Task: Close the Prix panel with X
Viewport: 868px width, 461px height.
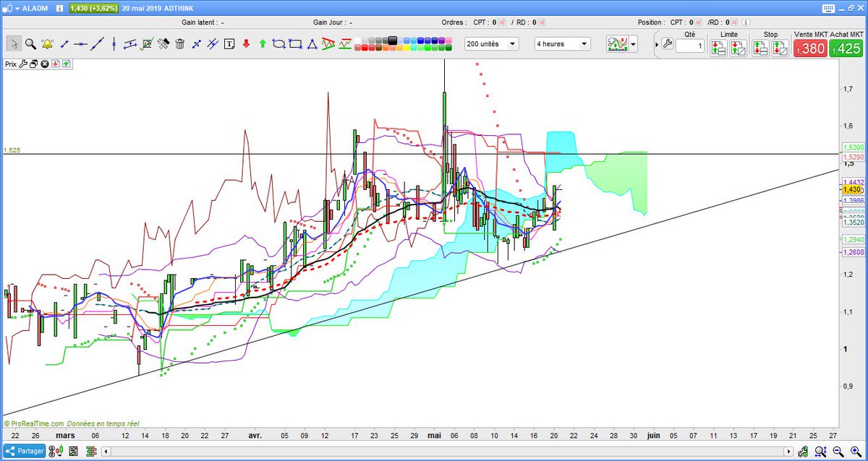Action: (44, 64)
